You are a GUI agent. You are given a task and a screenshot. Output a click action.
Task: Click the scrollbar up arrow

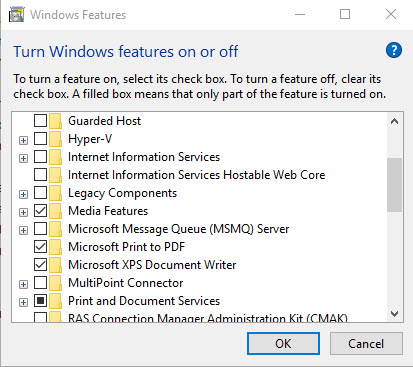pos(395,121)
